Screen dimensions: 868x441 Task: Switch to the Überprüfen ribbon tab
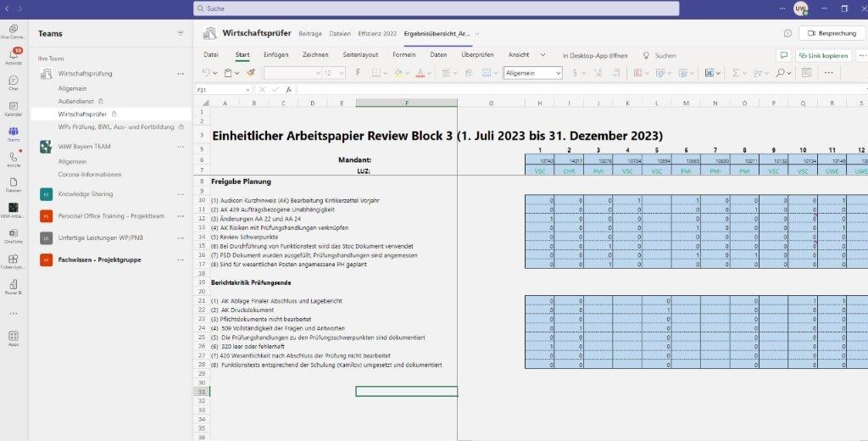(477, 55)
